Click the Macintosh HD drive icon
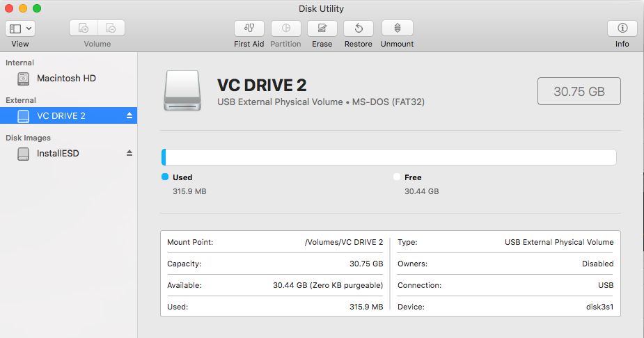 coord(24,79)
